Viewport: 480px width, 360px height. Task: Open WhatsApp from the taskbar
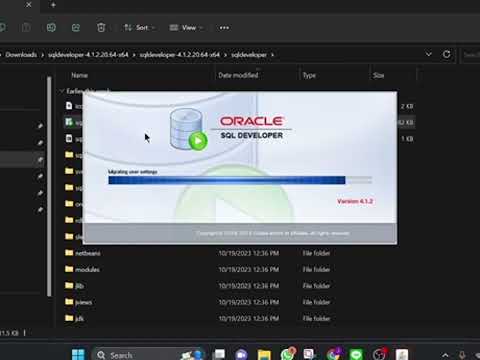coord(288,354)
